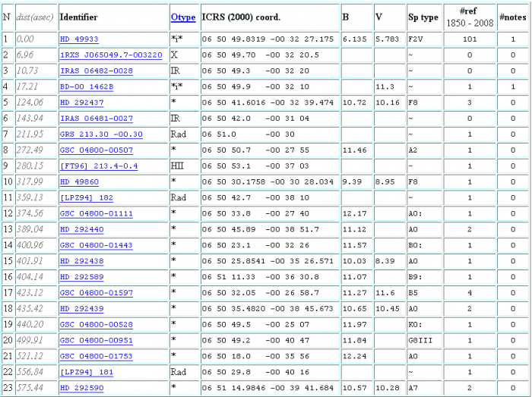
Task: Select the spectral type G8III cell
Action: [420, 340]
